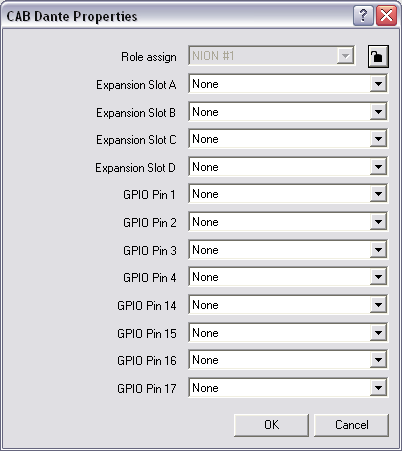Open the GPIO Pin 16 dropdown arrow

(x=378, y=360)
